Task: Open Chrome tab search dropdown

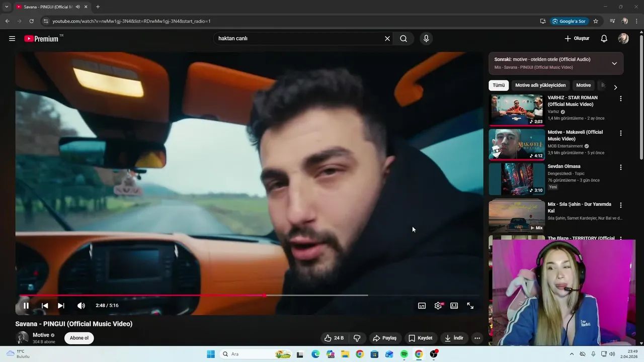Action: pos(6,7)
